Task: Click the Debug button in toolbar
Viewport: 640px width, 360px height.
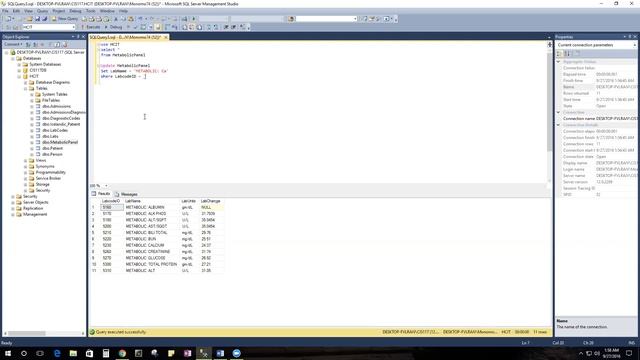Action: 113,27
